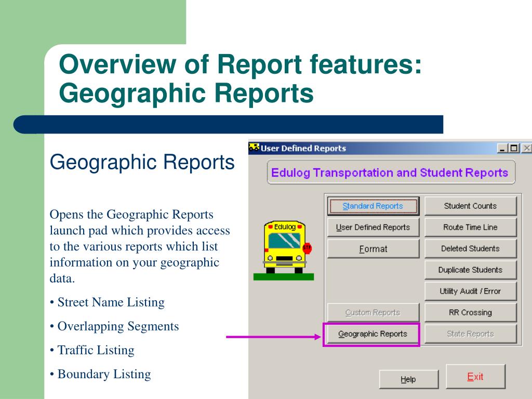View Deleted Students report

(x=471, y=249)
